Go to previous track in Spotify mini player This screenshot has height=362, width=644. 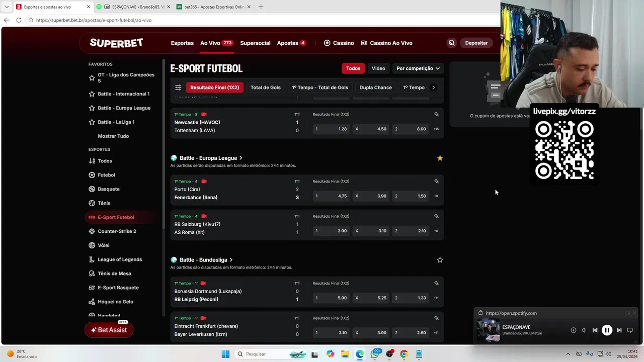point(595,330)
